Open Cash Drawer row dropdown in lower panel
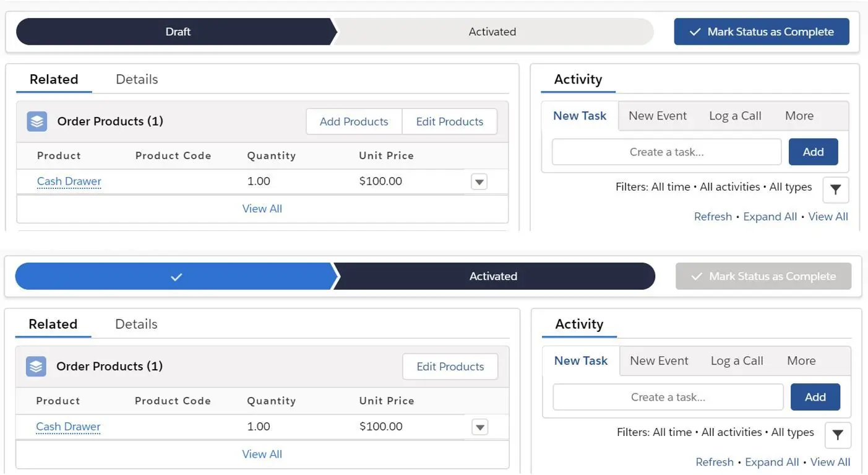 (480, 427)
